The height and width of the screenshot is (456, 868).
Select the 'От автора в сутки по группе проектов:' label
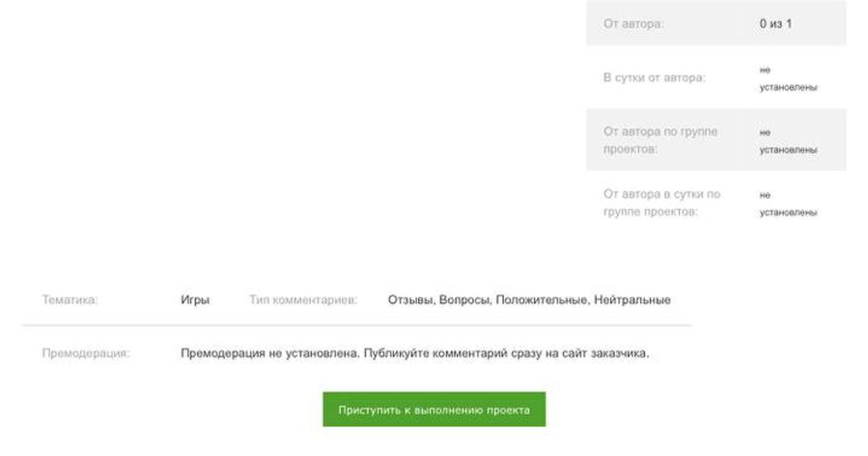662,203
